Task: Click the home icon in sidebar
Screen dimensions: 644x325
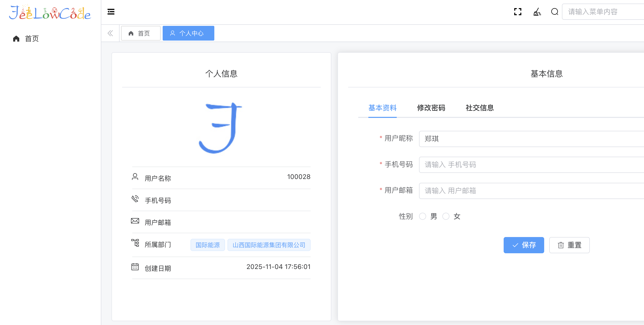Action: pos(16,39)
